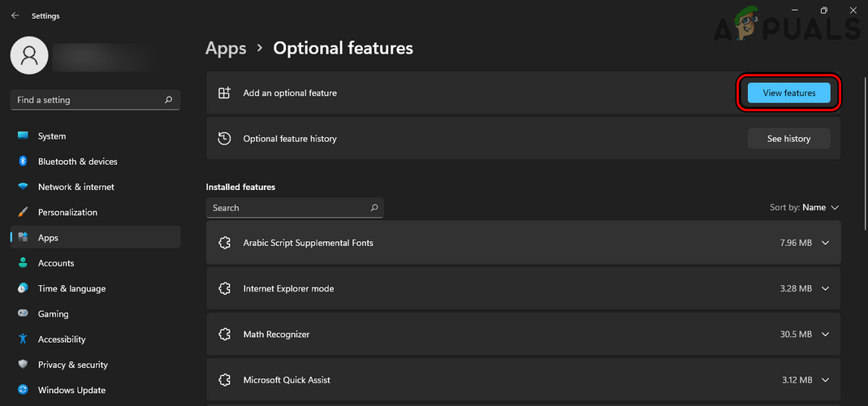Expand Arabic Script Supplemental Fonts entry

tap(826, 243)
